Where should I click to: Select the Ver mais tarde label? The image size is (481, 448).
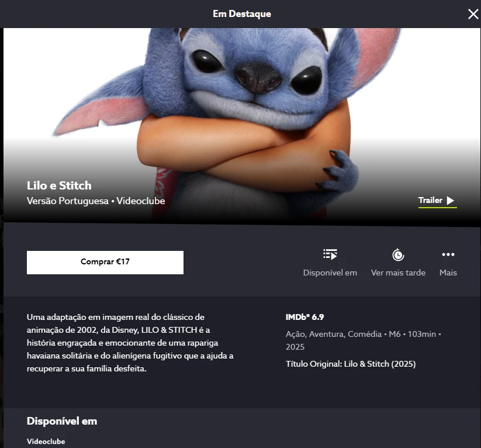[398, 273]
